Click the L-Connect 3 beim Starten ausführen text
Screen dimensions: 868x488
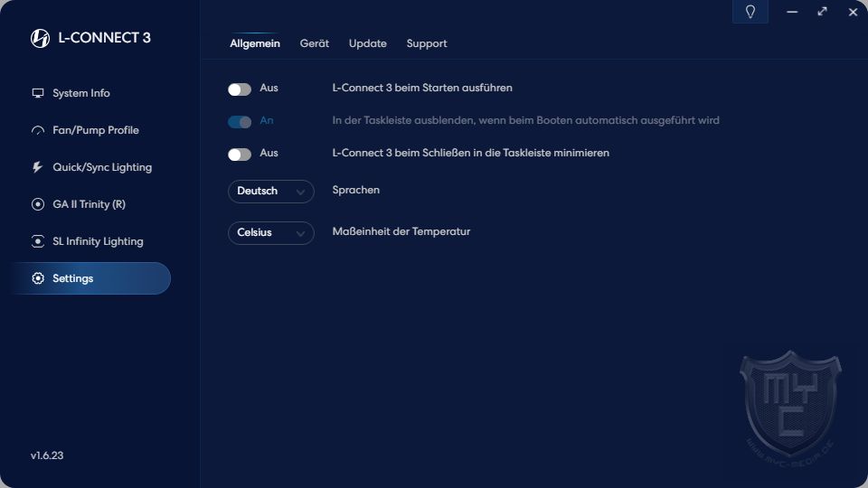422,88
